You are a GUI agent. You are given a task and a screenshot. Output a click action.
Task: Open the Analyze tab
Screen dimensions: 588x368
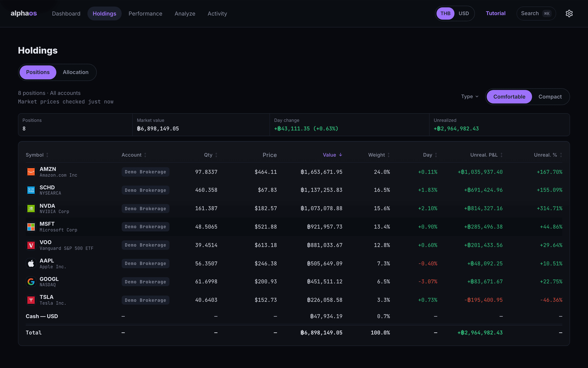185,14
